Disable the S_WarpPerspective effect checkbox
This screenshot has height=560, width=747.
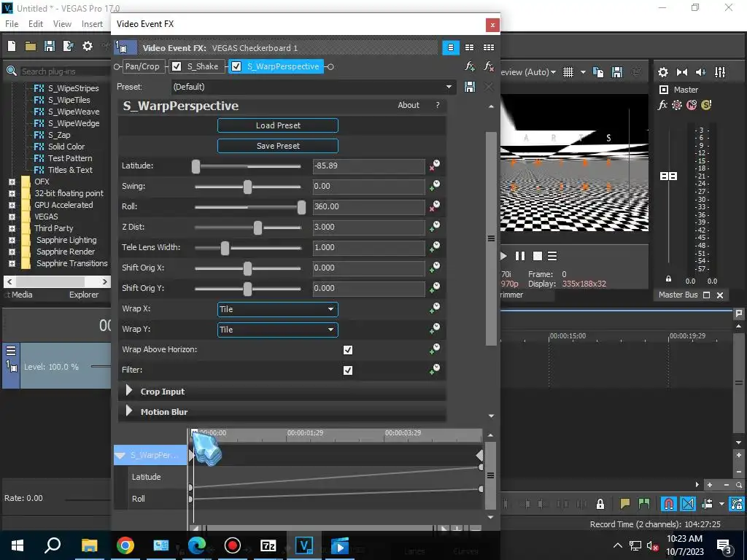click(236, 66)
